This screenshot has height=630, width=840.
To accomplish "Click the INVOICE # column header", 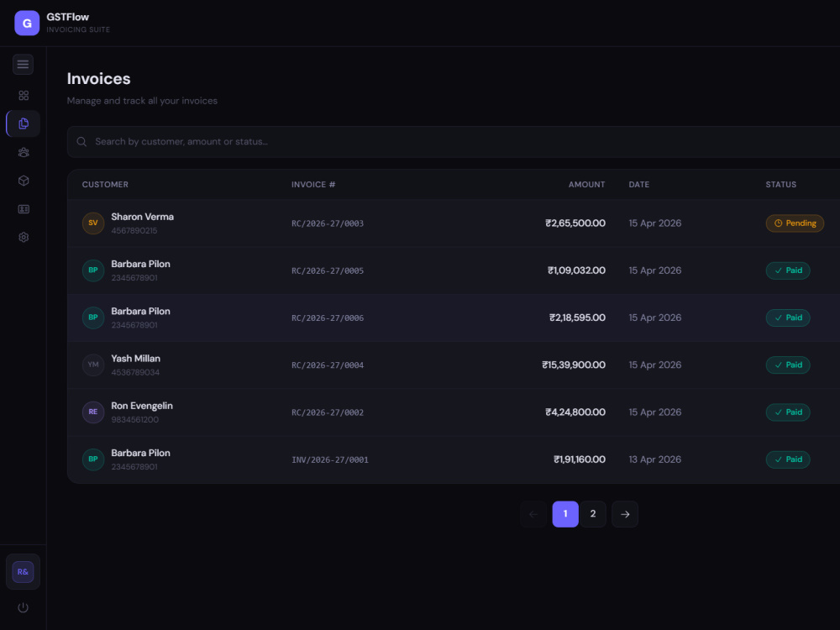I will [x=313, y=185].
